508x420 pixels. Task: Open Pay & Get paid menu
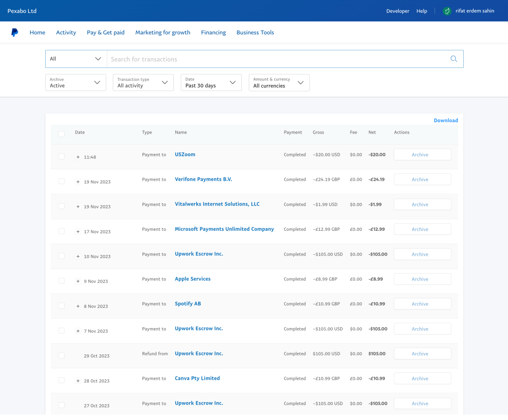pyautogui.click(x=106, y=32)
